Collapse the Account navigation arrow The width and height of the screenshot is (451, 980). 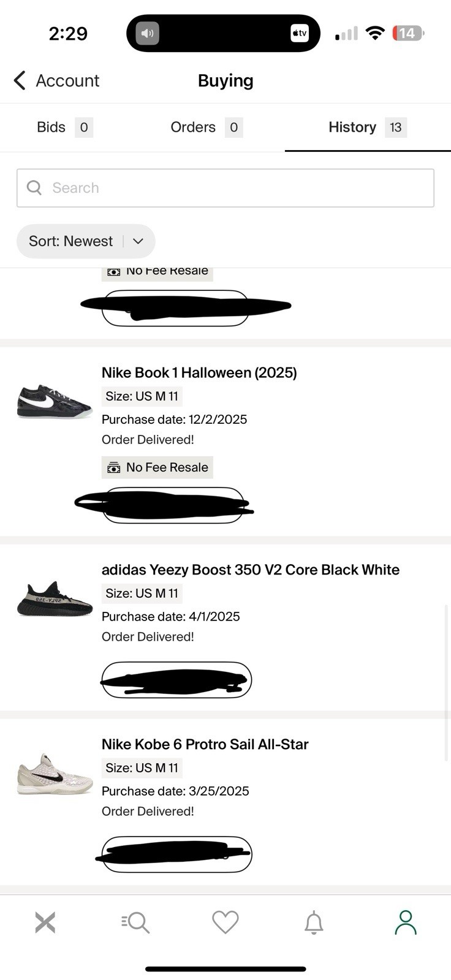[19, 80]
